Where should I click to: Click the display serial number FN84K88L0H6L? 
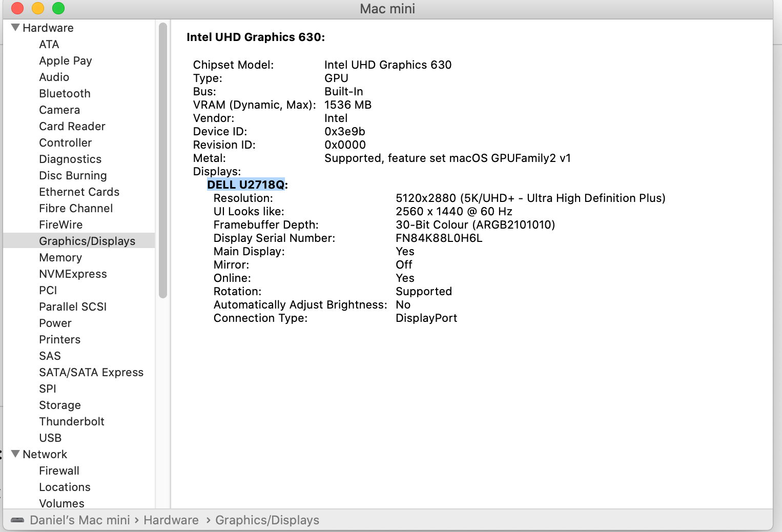pos(439,238)
